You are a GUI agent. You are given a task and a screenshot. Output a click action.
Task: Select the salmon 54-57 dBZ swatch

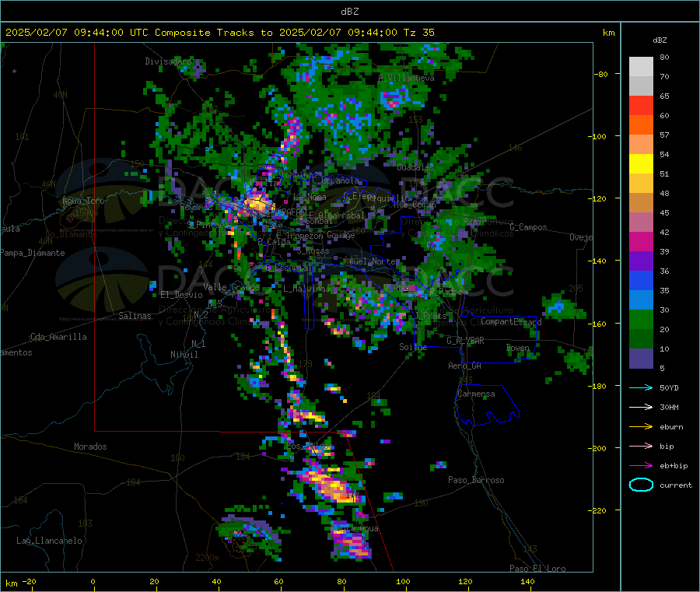click(641, 144)
